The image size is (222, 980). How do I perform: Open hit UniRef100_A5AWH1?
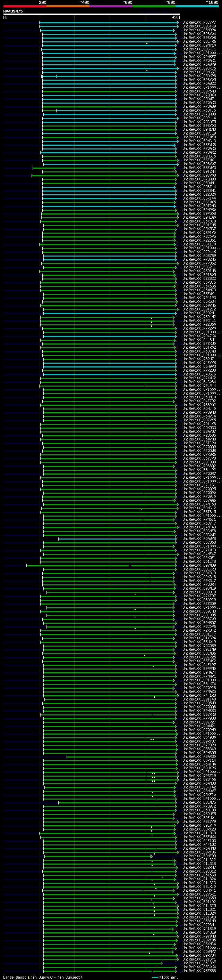(x=199, y=183)
